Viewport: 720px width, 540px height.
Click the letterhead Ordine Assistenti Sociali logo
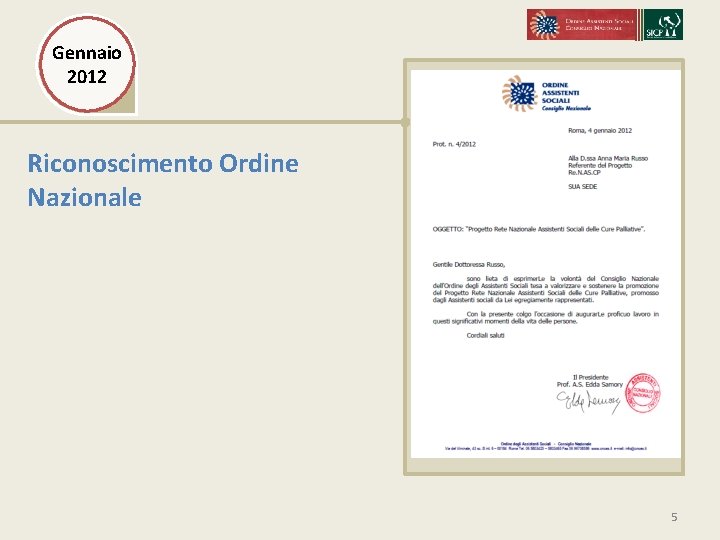tap(546, 94)
